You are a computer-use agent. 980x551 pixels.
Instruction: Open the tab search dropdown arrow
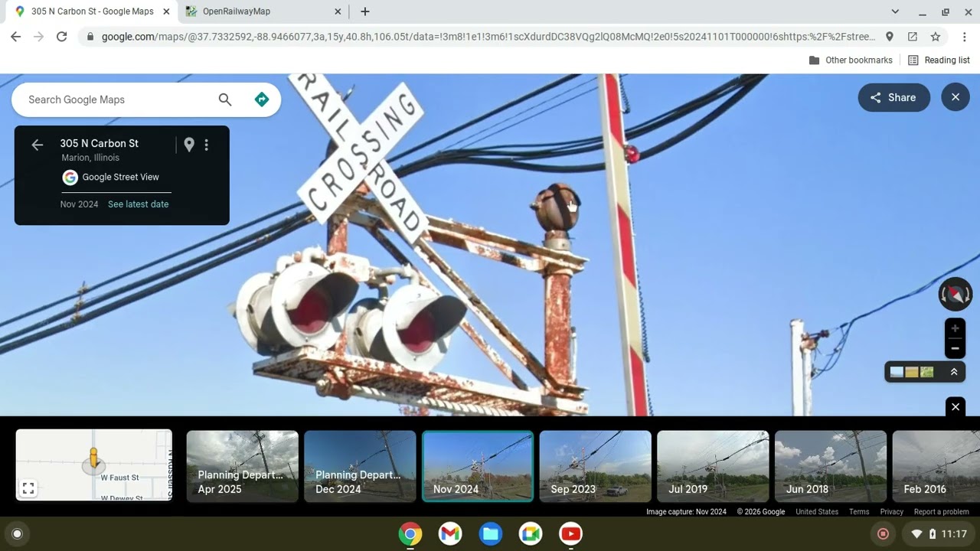point(895,11)
